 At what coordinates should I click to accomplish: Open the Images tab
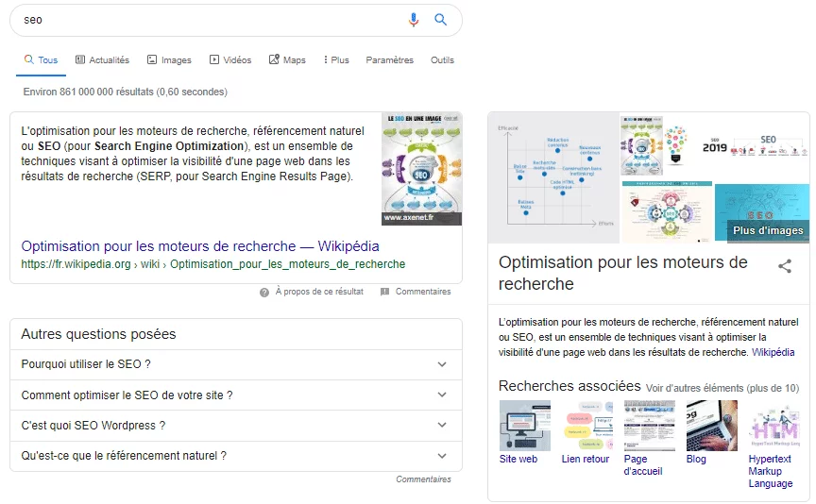[x=169, y=59]
